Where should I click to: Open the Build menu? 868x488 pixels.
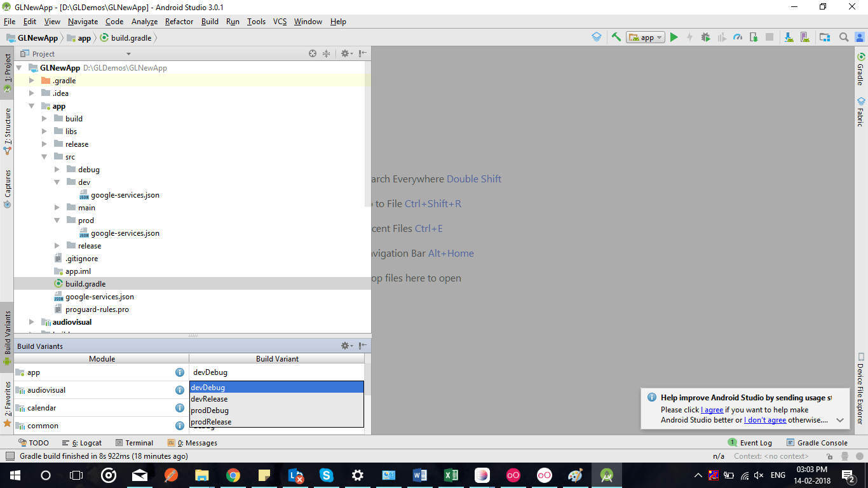(210, 22)
